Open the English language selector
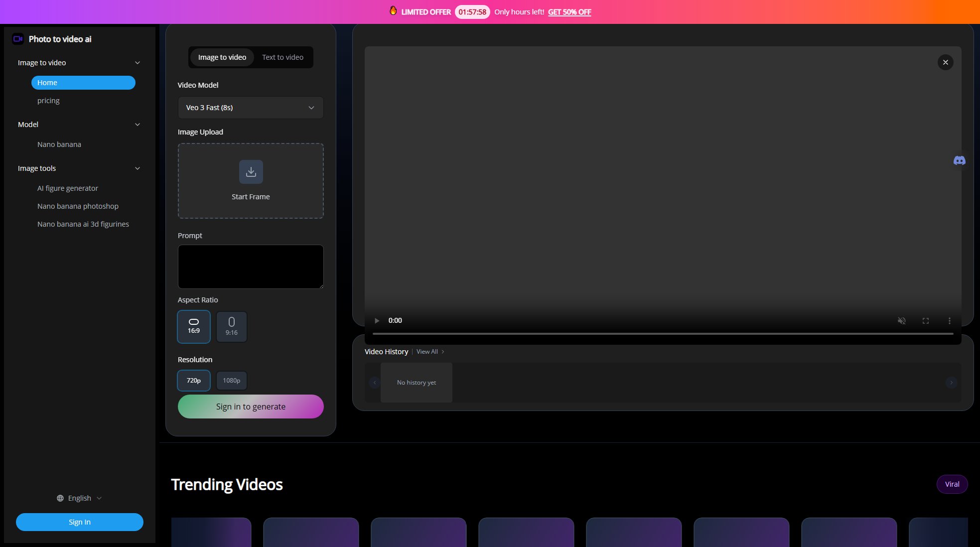Image resolution: width=980 pixels, height=547 pixels. pos(79,498)
